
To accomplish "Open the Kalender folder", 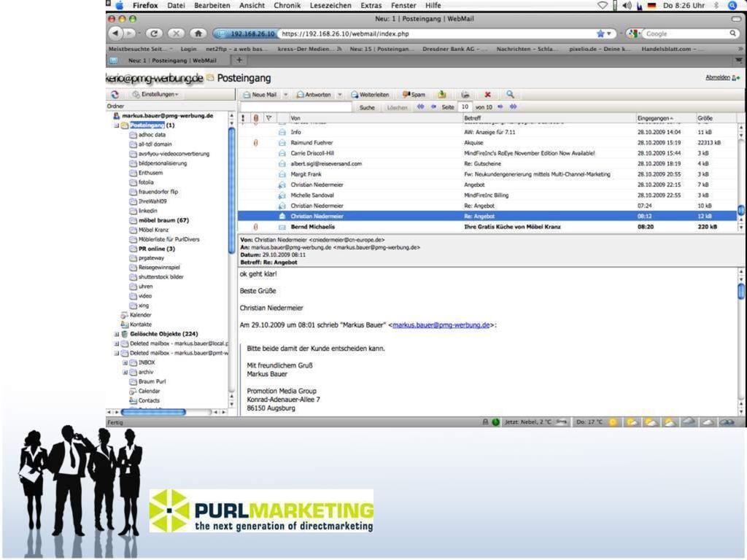I will [141, 315].
